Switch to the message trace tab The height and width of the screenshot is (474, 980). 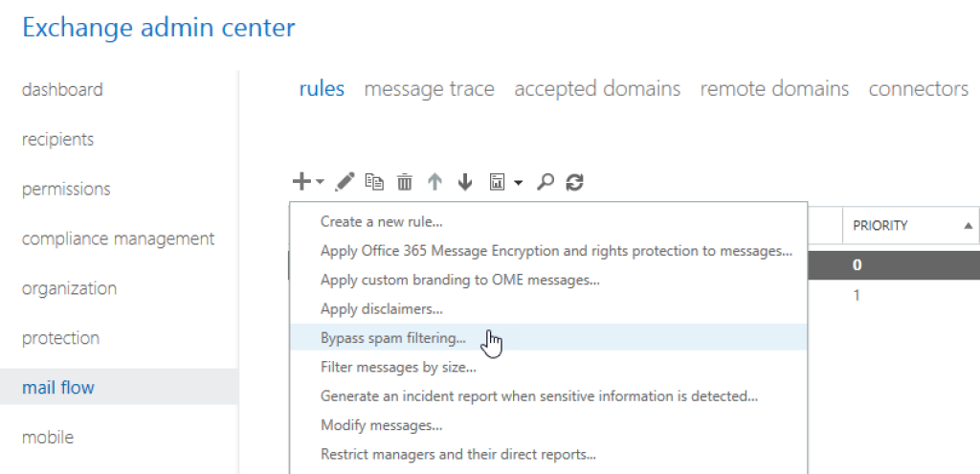pyautogui.click(x=429, y=89)
